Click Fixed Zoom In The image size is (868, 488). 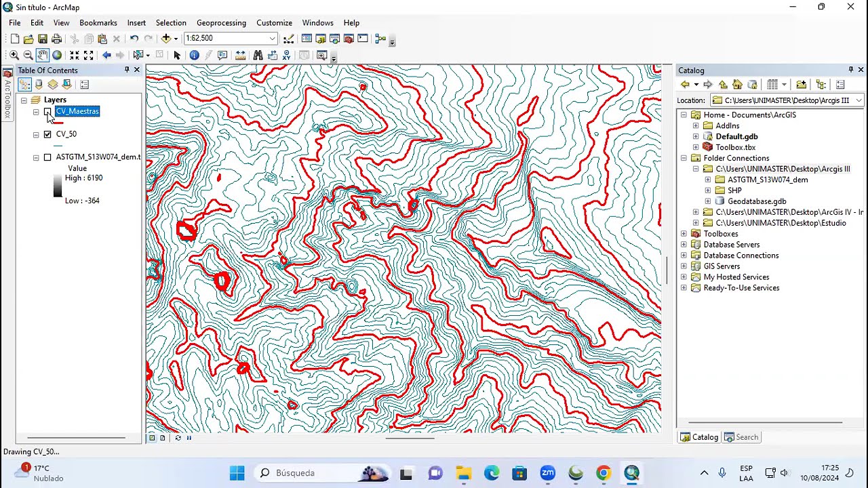click(x=75, y=55)
